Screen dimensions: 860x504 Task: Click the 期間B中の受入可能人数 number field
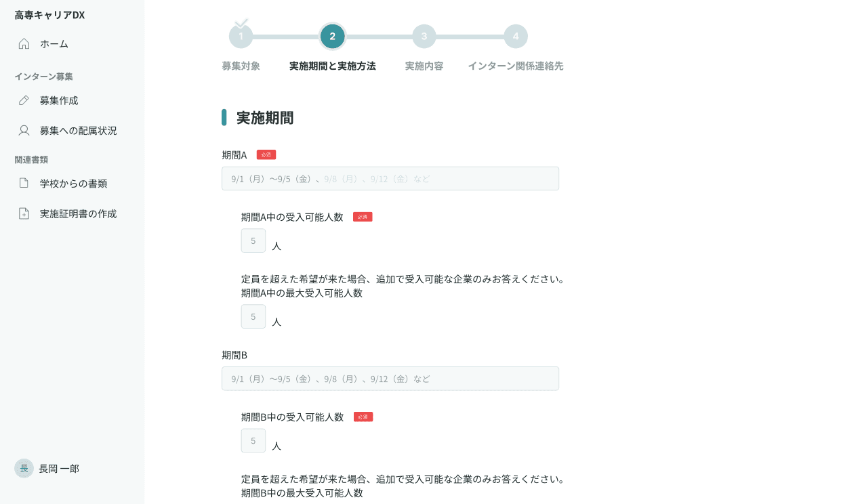(253, 440)
